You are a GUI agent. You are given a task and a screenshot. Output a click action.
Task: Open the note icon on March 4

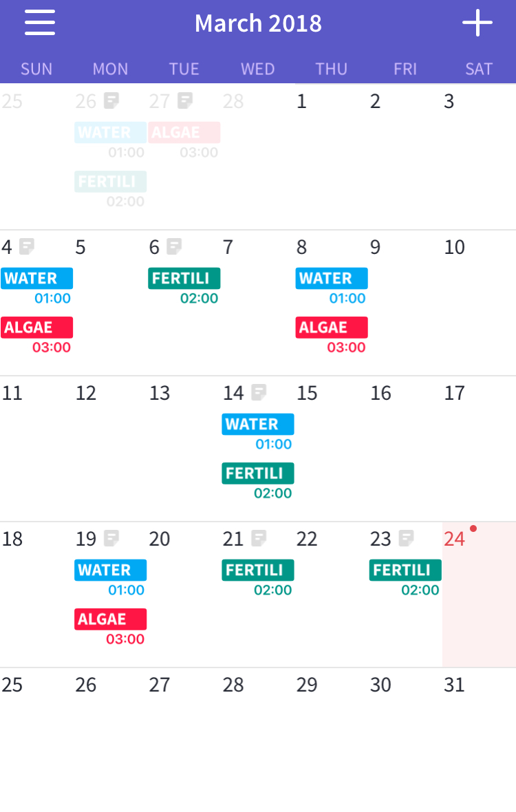[27, 246]
